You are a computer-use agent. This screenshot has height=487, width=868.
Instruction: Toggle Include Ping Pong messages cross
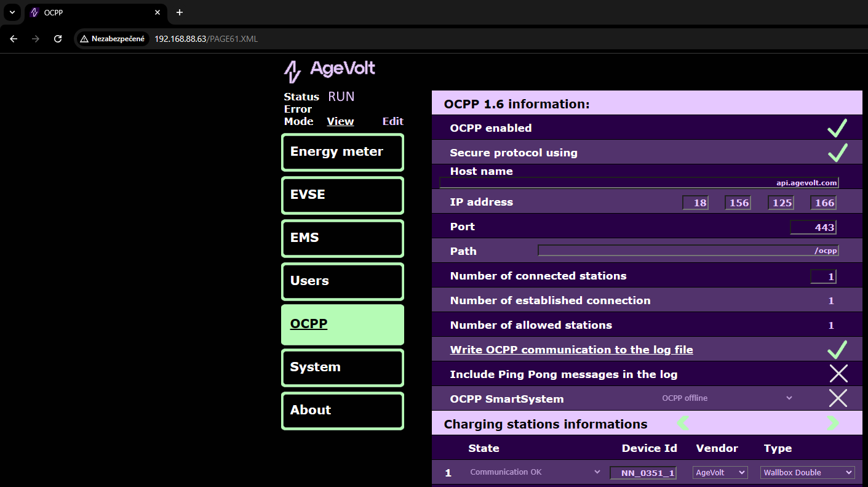838,374
